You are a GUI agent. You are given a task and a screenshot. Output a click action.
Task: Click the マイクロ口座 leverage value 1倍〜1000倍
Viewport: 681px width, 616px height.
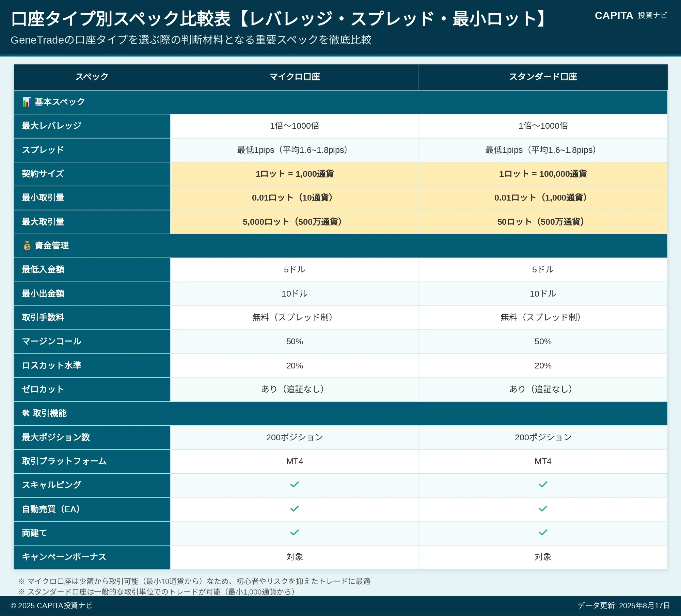tap(295, 126)
